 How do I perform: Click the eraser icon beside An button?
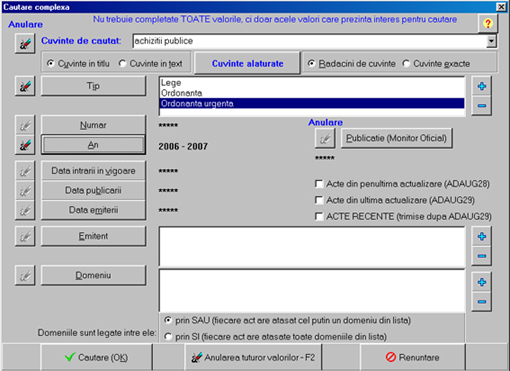[x=25, y=145]
